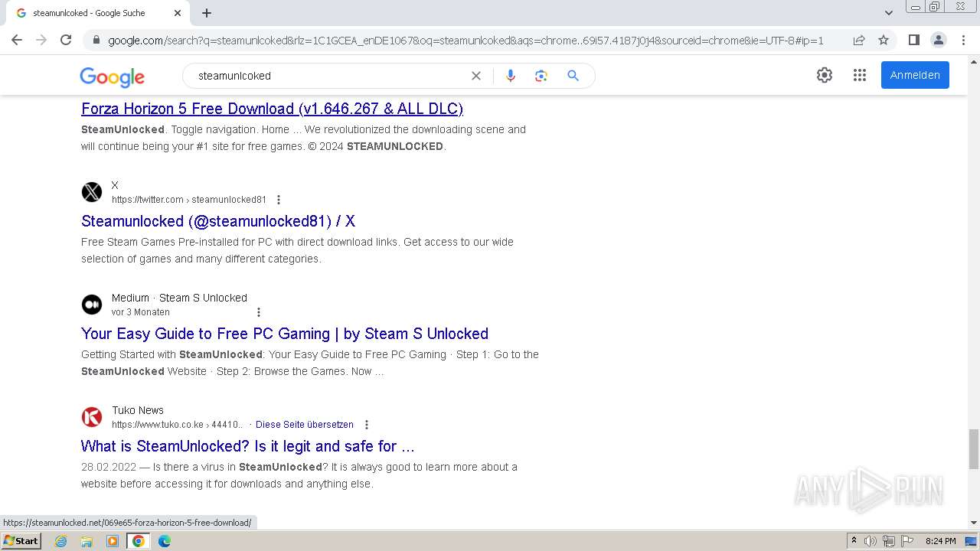Search by image with Google Lens

pyautogui.click(x=541, y=76)
